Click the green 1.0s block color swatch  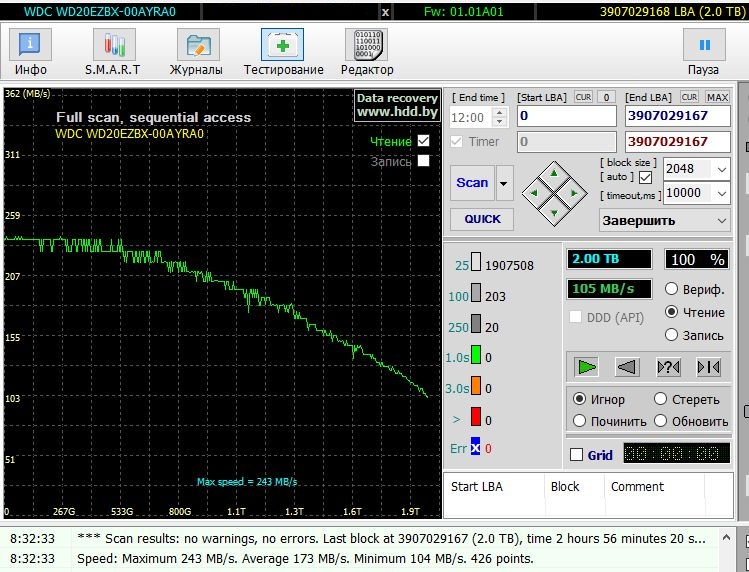click(476, 357)
